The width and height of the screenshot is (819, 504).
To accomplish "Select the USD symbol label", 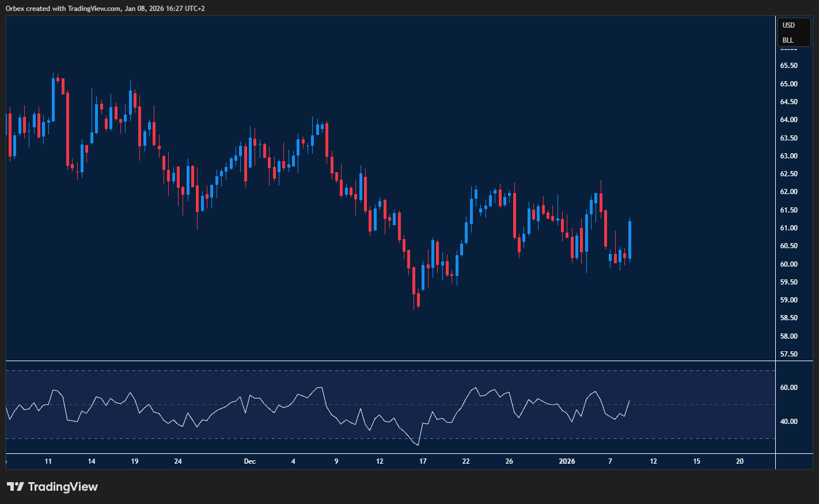I will (788, 25).
